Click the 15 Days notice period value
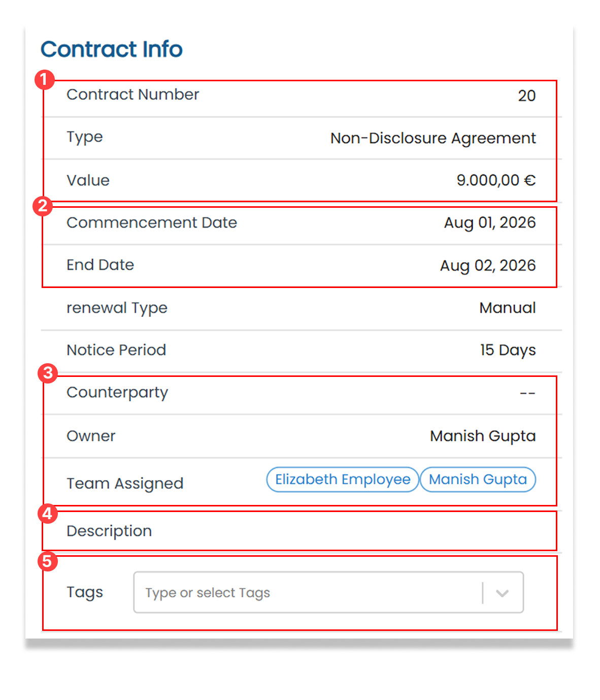This screenshot has width=600, height=700. 508,350
